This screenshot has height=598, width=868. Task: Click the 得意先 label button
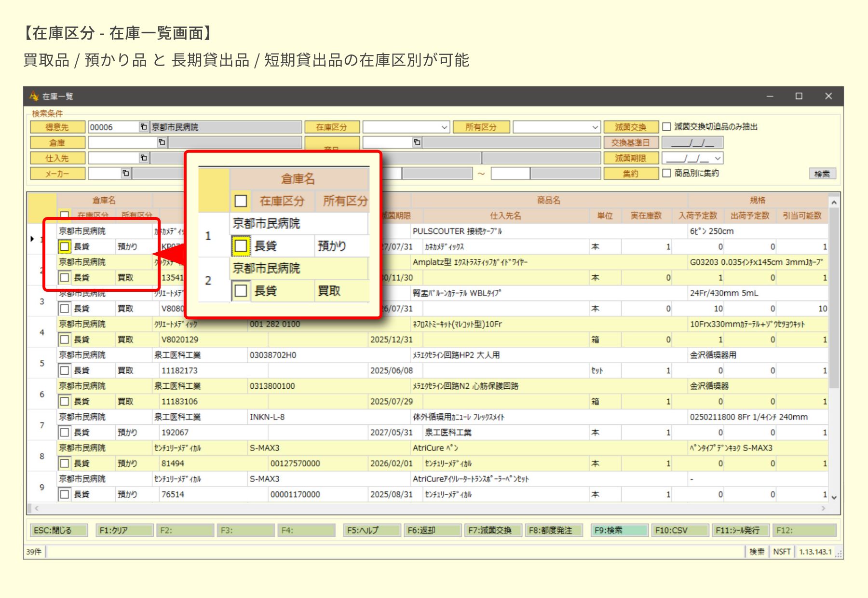[57, 127]
